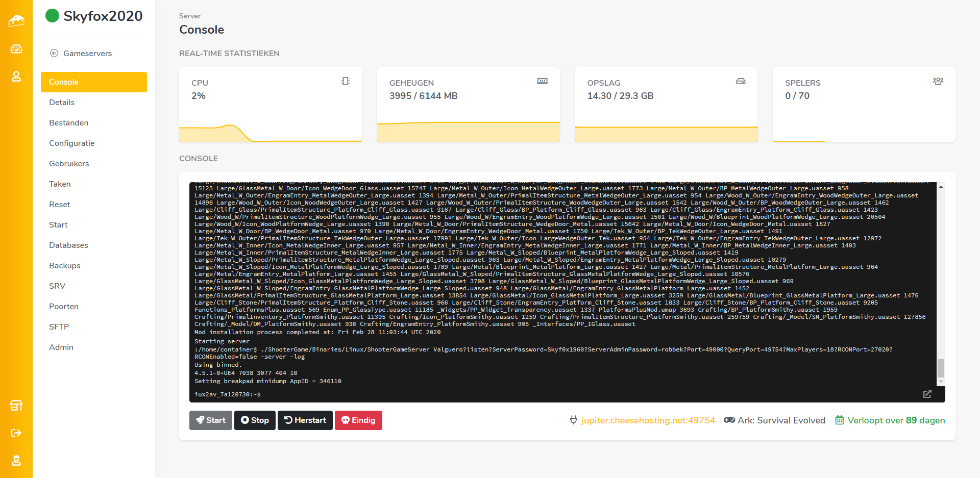Go to Bestanden in the sidebar

(x=69, y=123)
